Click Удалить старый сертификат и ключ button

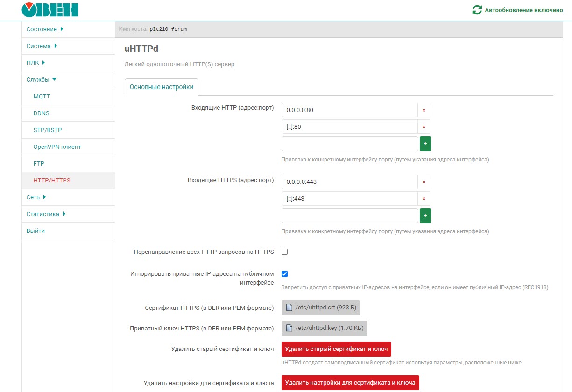(336, 349)
